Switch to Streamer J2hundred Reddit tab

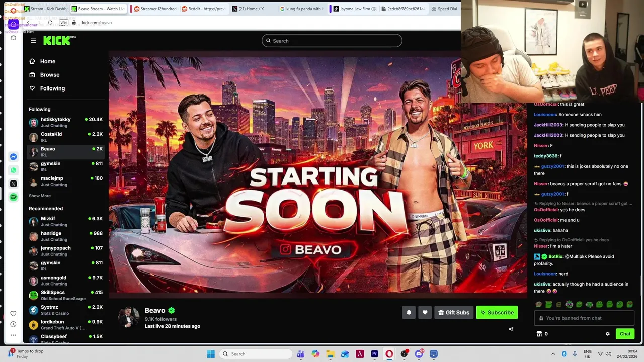[x=155, y=9]
